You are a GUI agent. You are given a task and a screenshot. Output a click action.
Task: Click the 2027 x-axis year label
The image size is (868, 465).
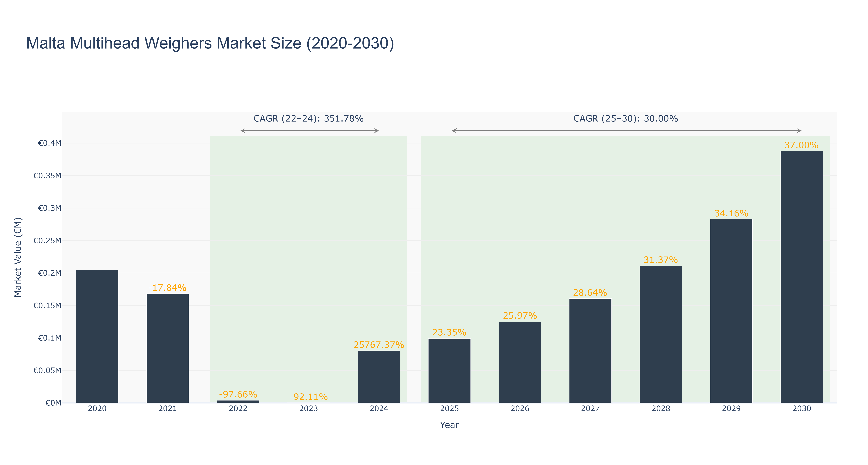tap(590, 409)
